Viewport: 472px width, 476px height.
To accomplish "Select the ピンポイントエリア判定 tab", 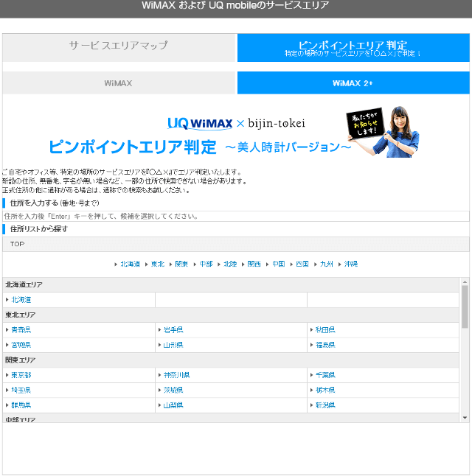I will pyautogui.click(x=353, y=48).
